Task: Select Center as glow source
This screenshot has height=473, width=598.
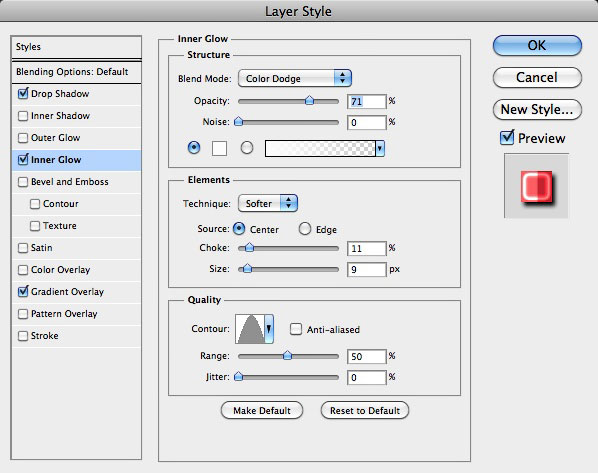Action: 239,229
